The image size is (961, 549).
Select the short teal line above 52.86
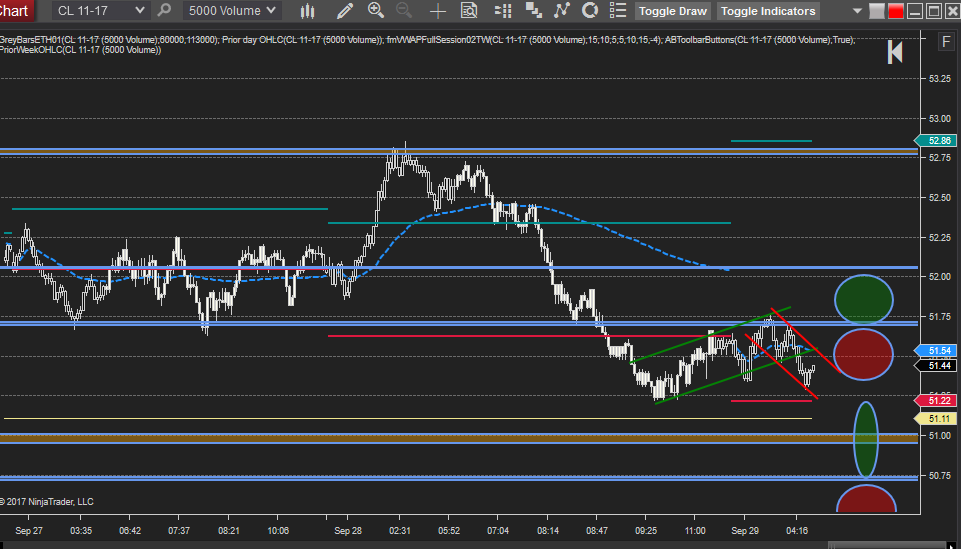coord(771,141)
